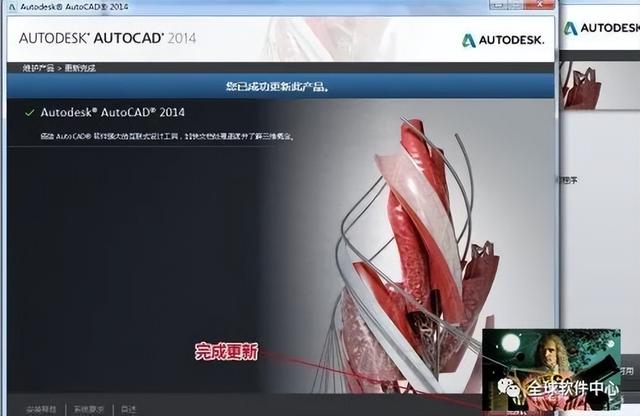The image size is (640, 416).
Task: Click the Autodesk logo in the installer header
Action: point(503,40)
